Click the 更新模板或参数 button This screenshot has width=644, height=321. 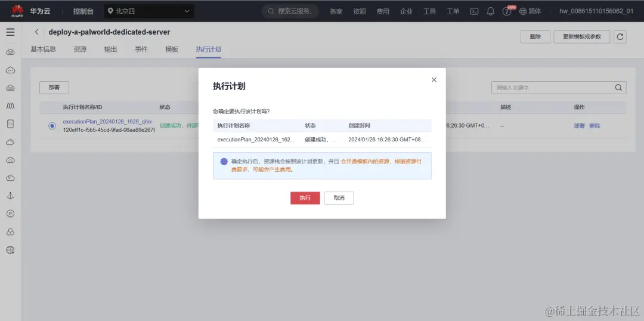pos(581,36)
